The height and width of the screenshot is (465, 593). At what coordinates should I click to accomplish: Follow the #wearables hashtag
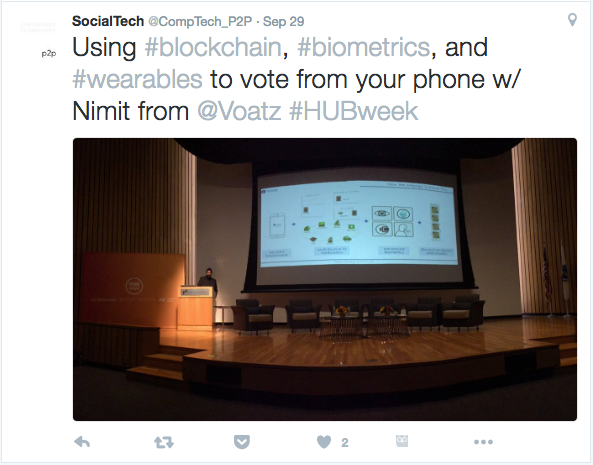pos(138,80)
